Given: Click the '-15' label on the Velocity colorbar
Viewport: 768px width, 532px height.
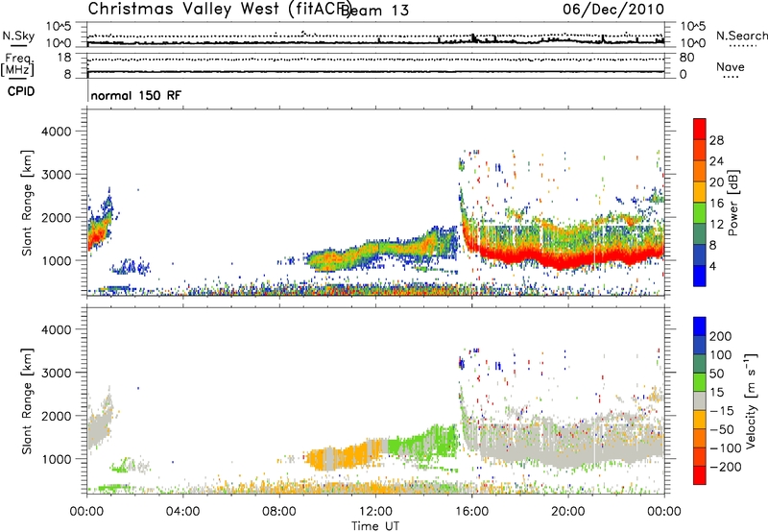Looking at the screenshot, I should coord(721,410).
